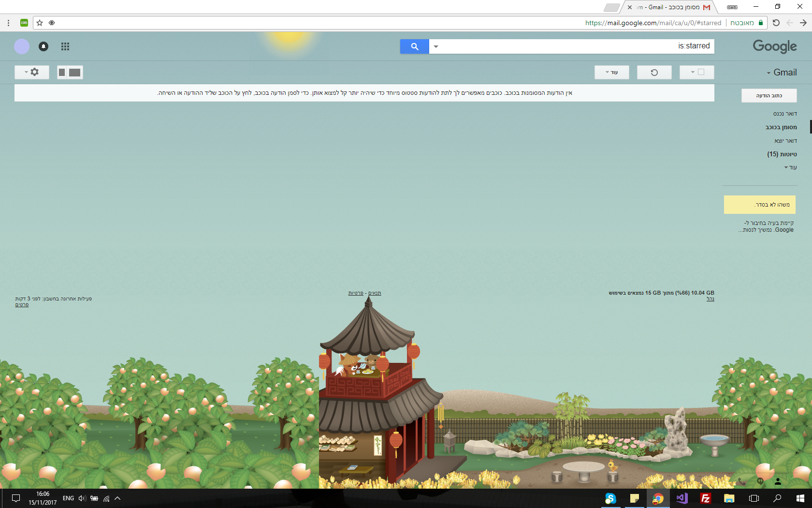This screenshot has width=812, height=508.
Task: Open Skype from the taskbar
Action: click(610, 498)
